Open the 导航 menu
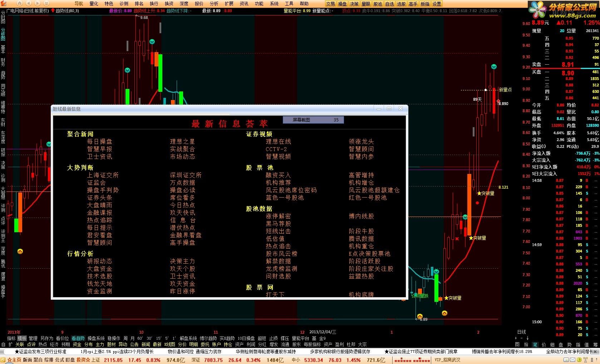The height and width of the screenshot is (364, 600). (x=79, y=4)
